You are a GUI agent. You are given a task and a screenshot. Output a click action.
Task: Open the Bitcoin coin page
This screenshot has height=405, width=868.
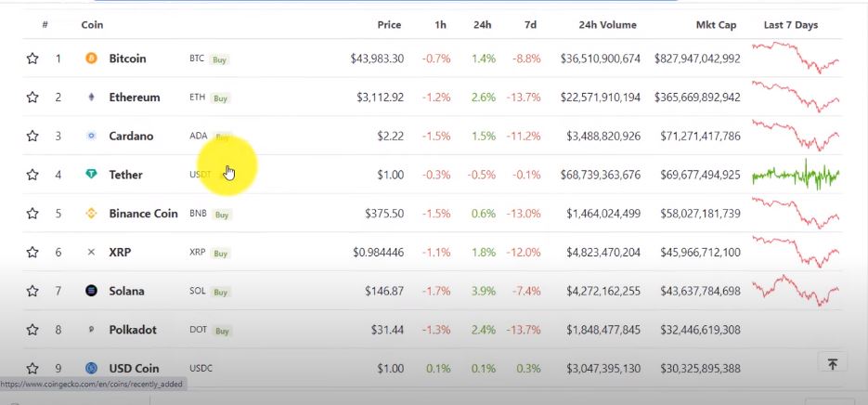click(127, 59)
